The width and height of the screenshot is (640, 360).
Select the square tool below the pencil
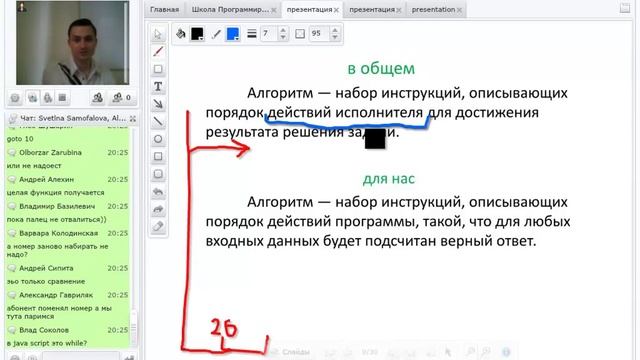point(158,69)
